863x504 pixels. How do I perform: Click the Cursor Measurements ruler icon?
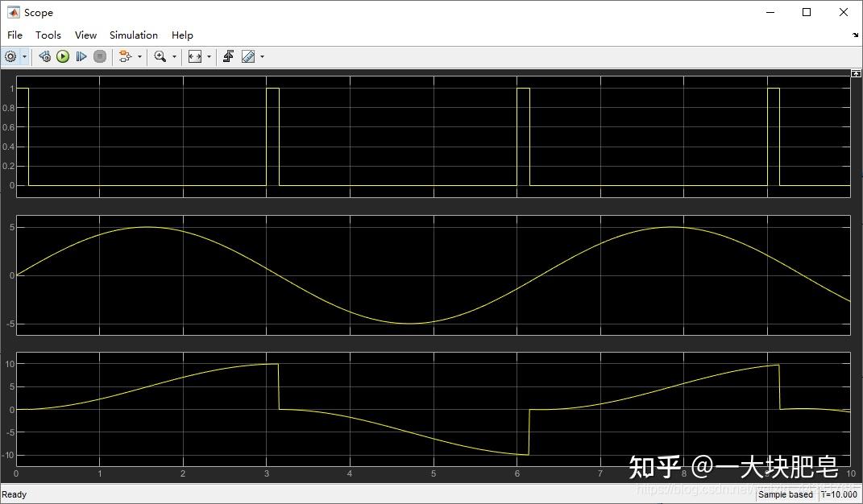pos(248,56)
